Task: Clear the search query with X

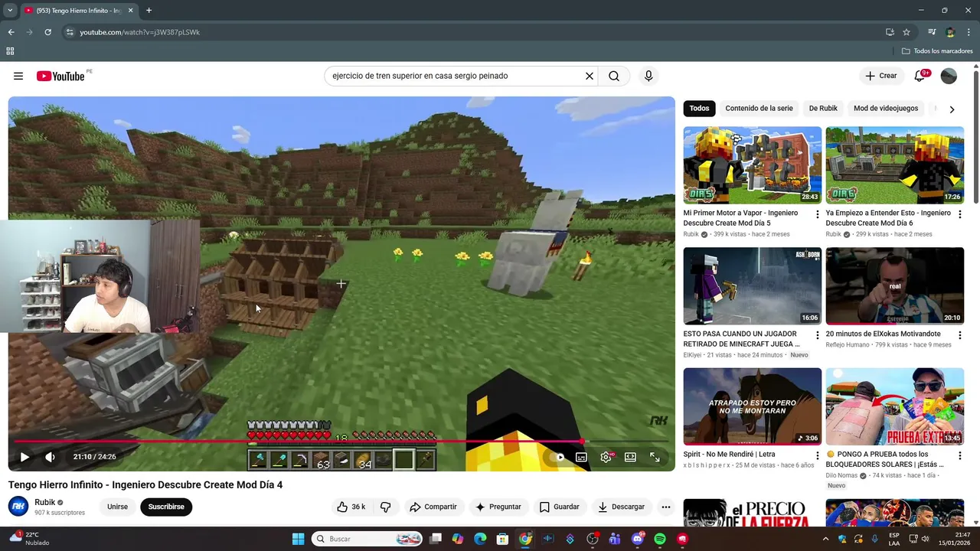Action: pyautogui.click(x=590, y=76)
